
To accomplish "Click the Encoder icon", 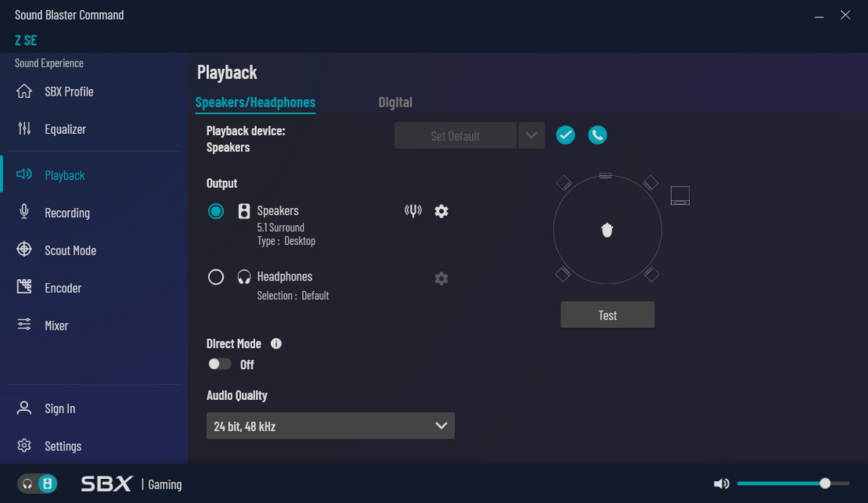I will (x=24, y=286).
